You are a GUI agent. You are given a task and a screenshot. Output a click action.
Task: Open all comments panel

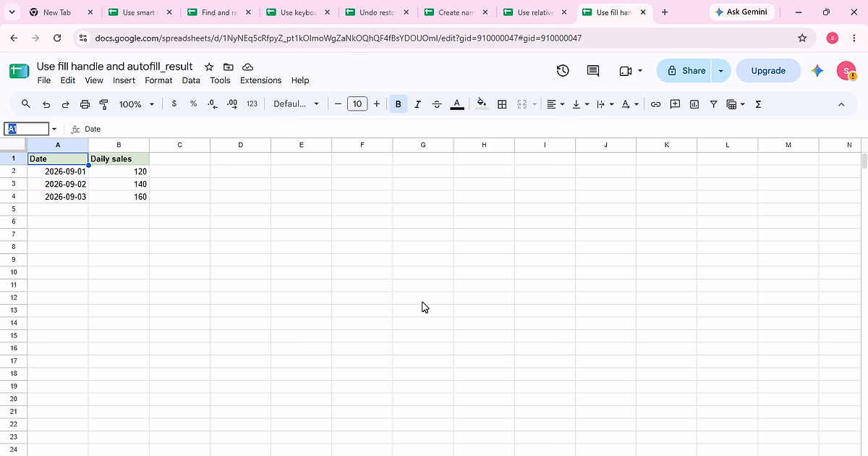(593, 70)
